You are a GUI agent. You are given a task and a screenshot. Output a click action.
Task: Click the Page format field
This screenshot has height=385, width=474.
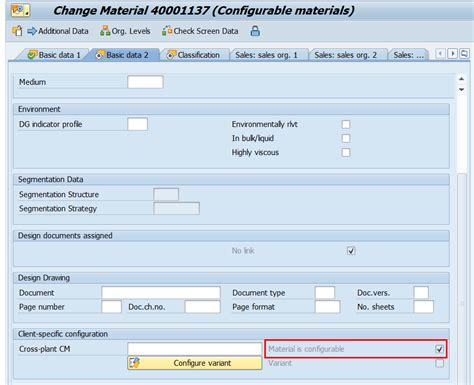click(x=327, y=307)
